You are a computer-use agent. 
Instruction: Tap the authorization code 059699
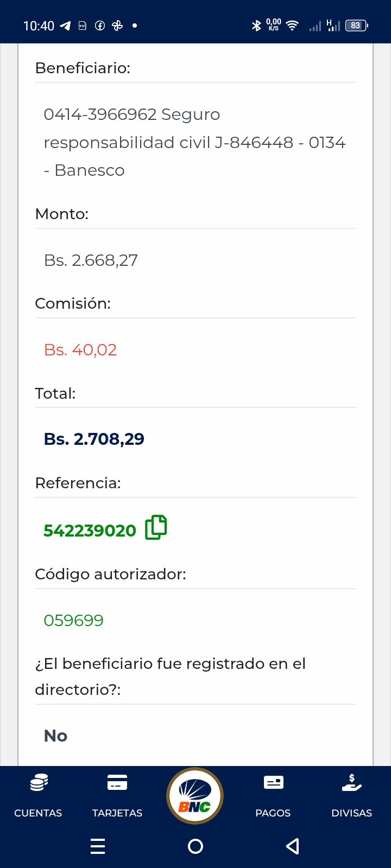point(73,620)
